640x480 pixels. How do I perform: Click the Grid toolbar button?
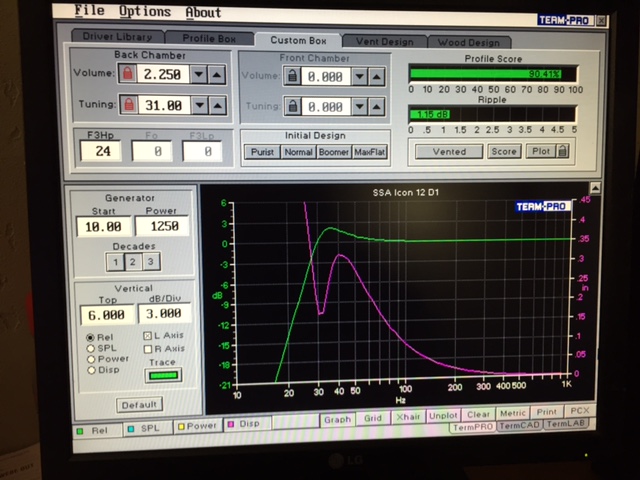[x=373, y=418]
